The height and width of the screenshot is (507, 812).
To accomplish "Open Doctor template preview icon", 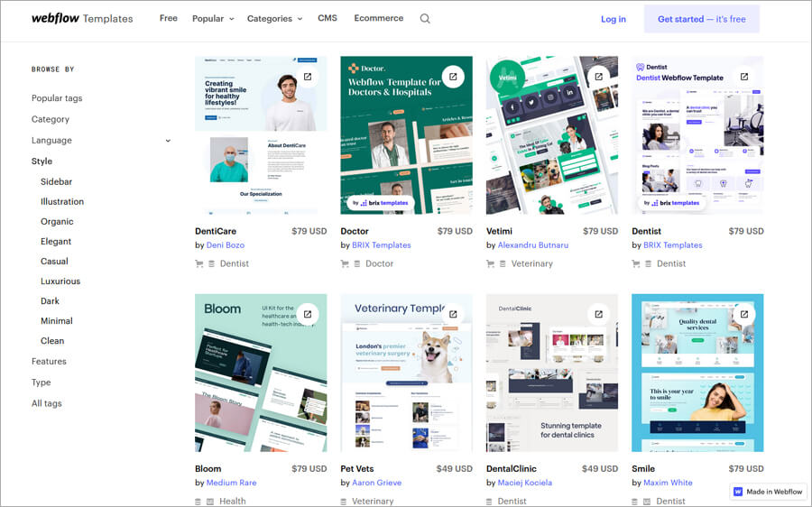I will click(x=453, y=77).
